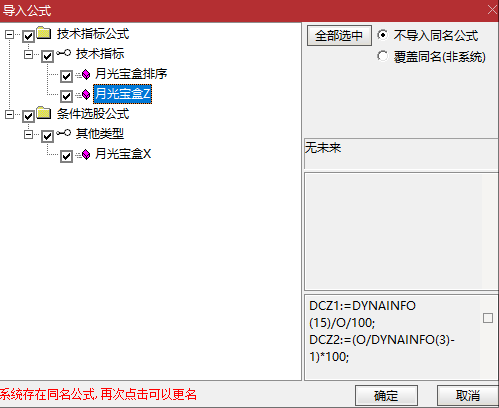Click the key icon next to 技术指标
The height and width of the screenshot is (408, 499).
(63, 53)
